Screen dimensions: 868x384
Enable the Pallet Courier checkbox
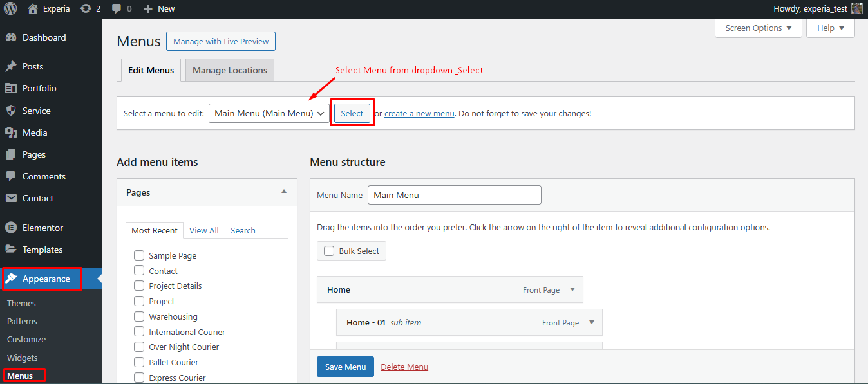[139, 361]
